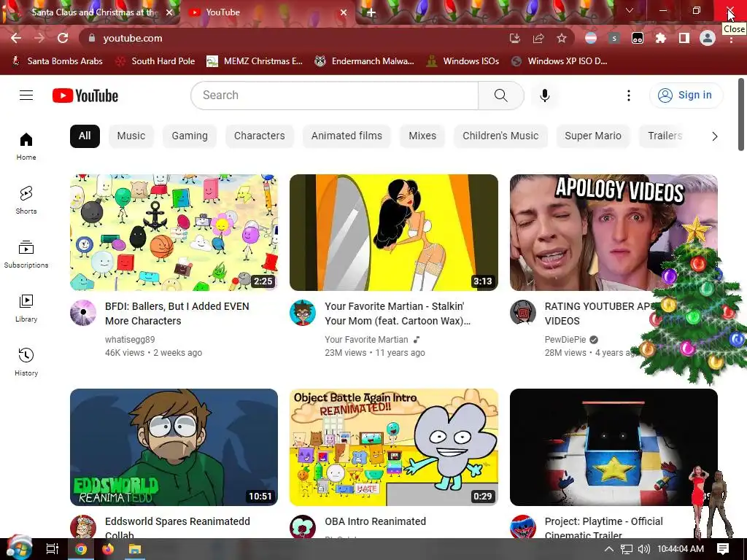Click the youtube.com address bar
Image resolution: width=747 pixels, height=560 pixels.
pyautogui.click(x=295, y=38)
